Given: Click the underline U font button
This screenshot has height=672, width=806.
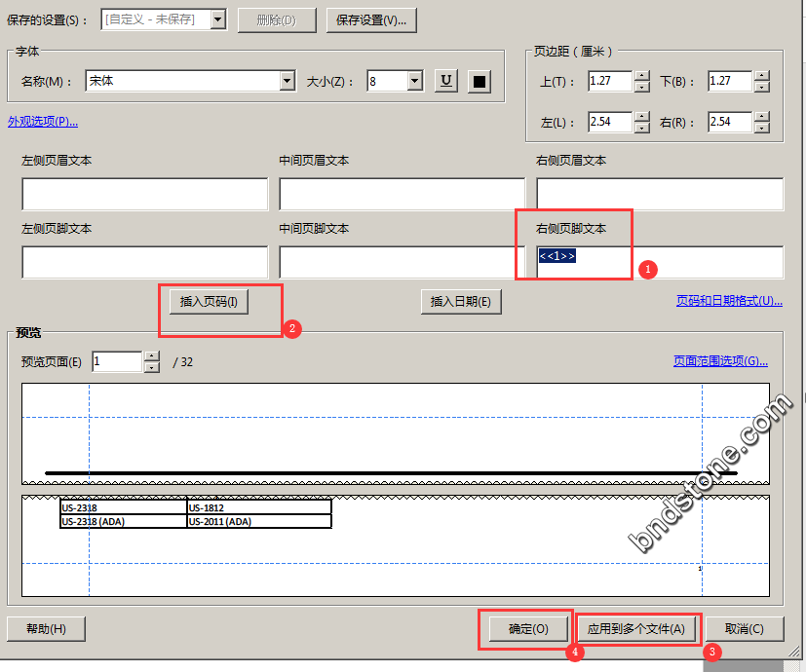Looking at the screenshot, I should [x=446, y=81].
